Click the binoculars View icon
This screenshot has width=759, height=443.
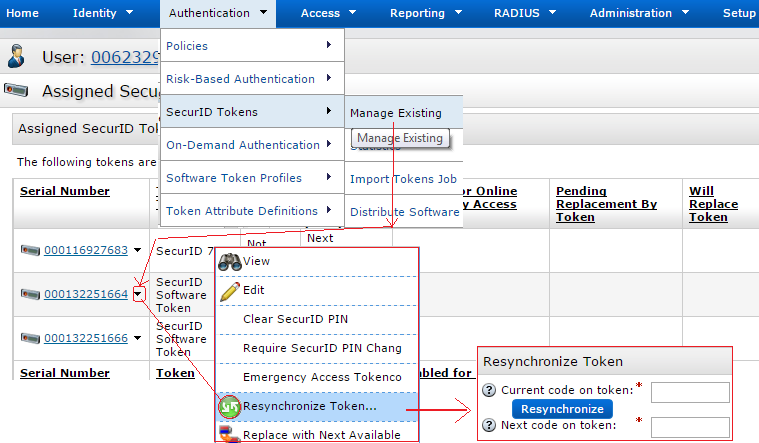coord(230,261)
